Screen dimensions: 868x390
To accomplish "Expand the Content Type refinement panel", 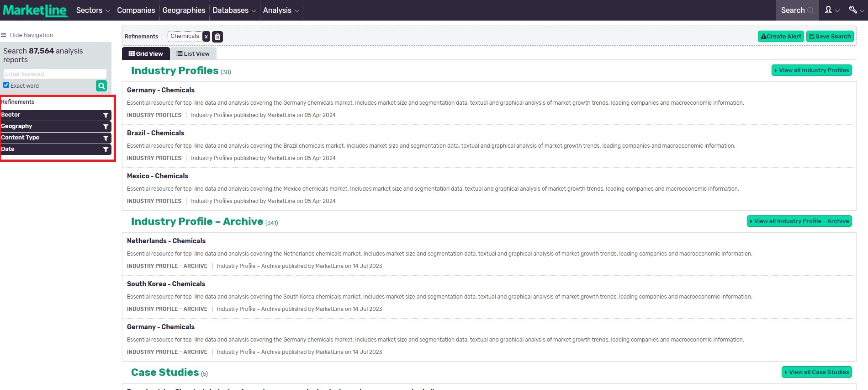I will point(50,138).
